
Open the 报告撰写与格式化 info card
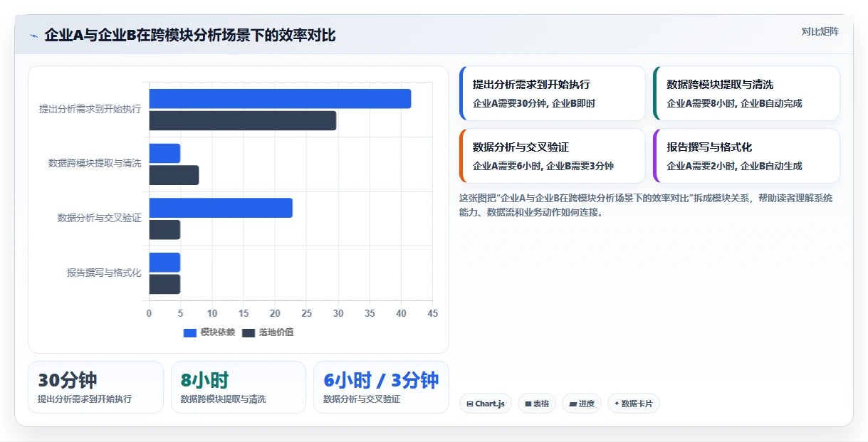click(746, 156)
